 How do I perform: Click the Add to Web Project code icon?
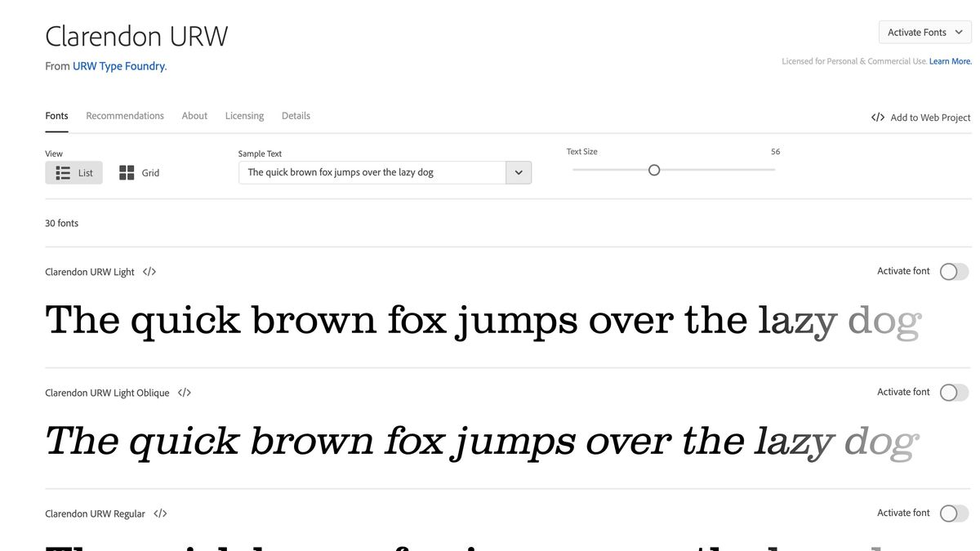[x=877, y=117]
